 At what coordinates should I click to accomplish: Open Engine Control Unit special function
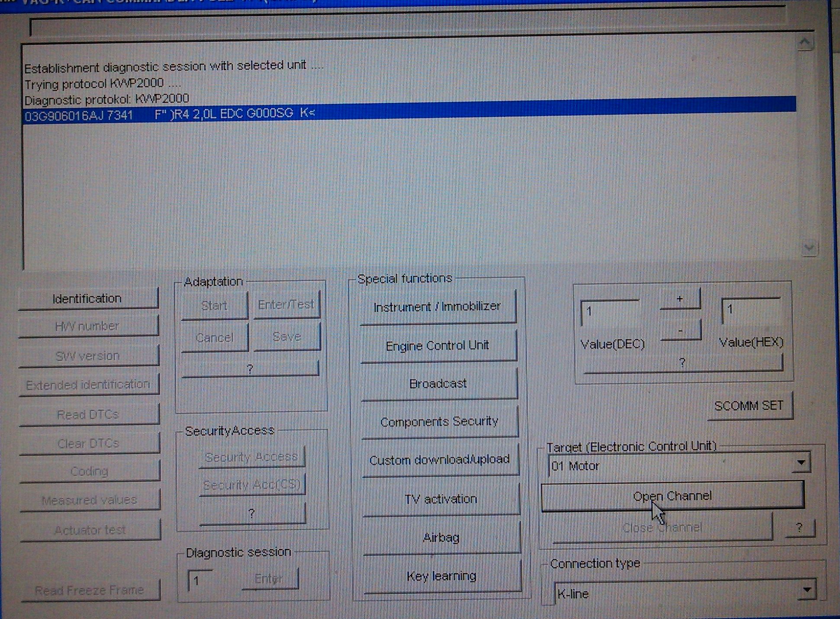click(x=438, y=345)
